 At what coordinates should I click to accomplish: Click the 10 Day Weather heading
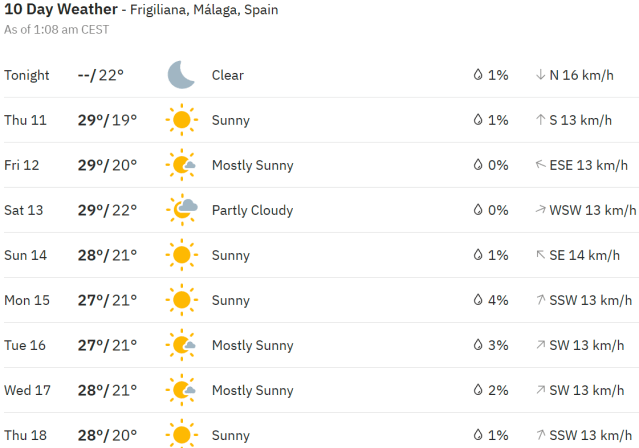click(x=60, y=10)
